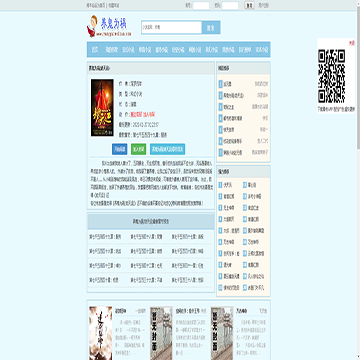
Task: Close the QR code advertisement panel
Action: (352, 43)
